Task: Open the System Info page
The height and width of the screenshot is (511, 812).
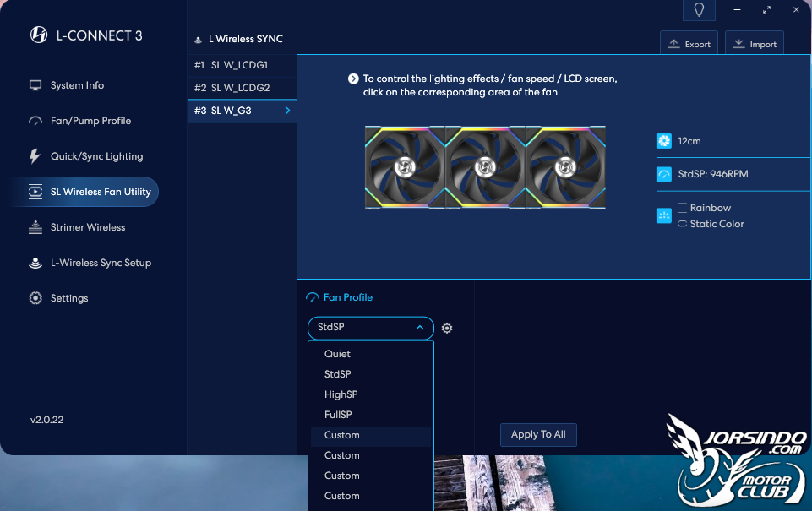Action: click(x=77, y=85)
